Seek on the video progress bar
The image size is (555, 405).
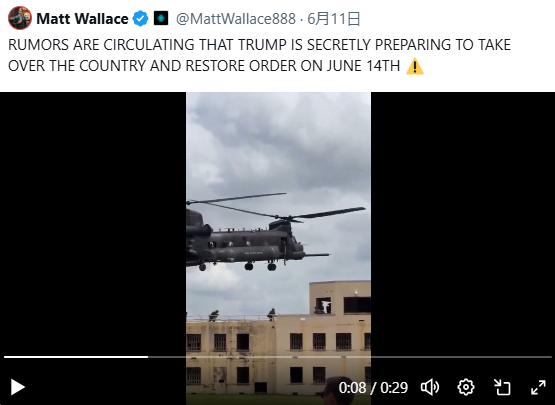tap(278, 357)
